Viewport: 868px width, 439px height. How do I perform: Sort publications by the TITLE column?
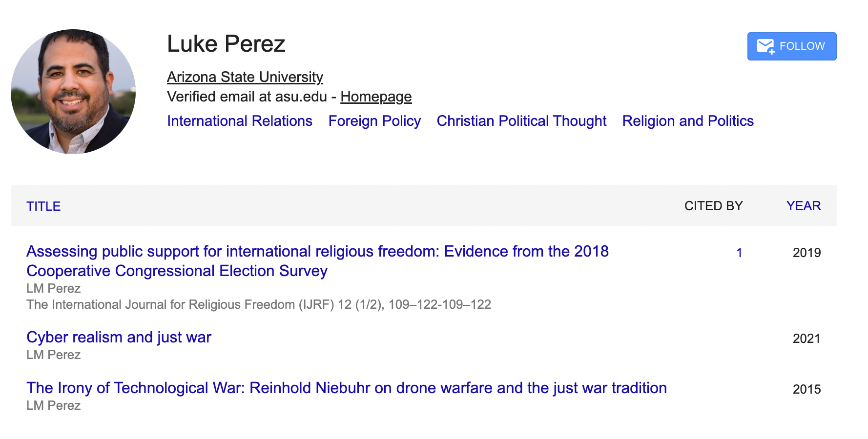click(x=43, y=206)
